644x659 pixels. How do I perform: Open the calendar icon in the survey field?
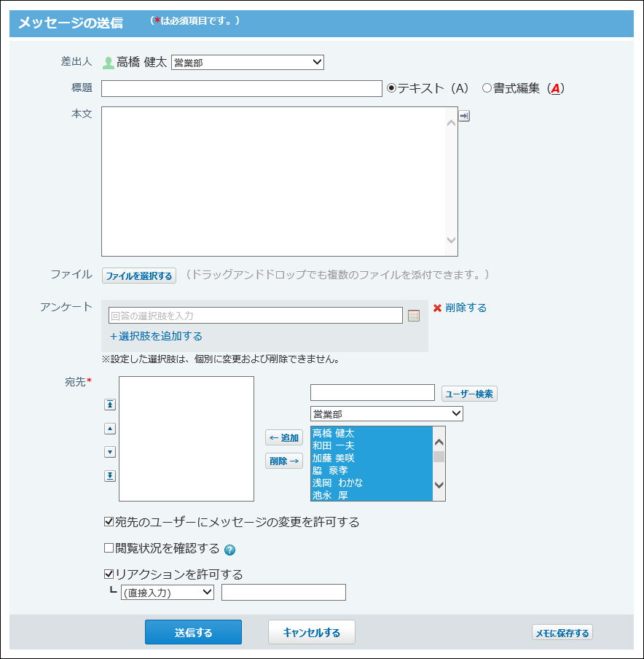pyautogui.click(x=414, y=315)
